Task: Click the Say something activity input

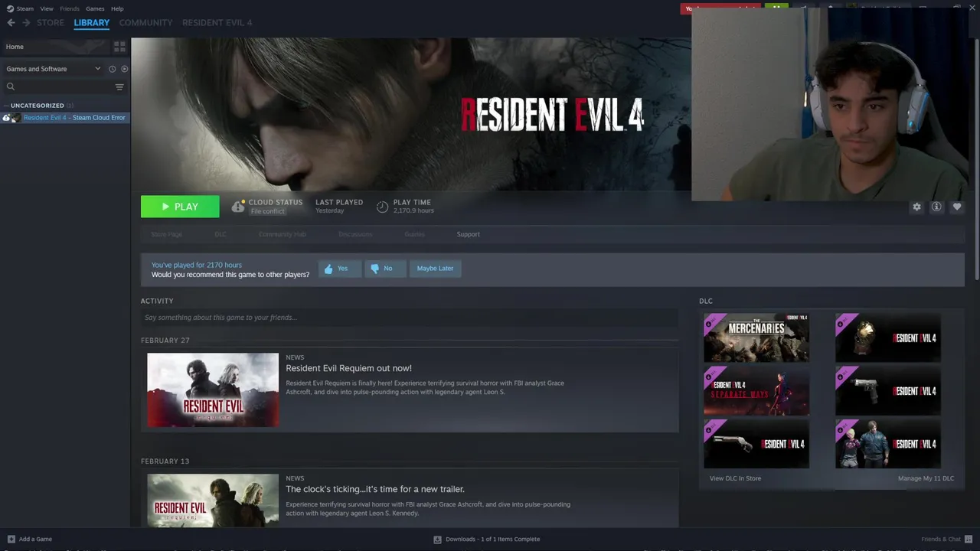Action: pos(410,318)
